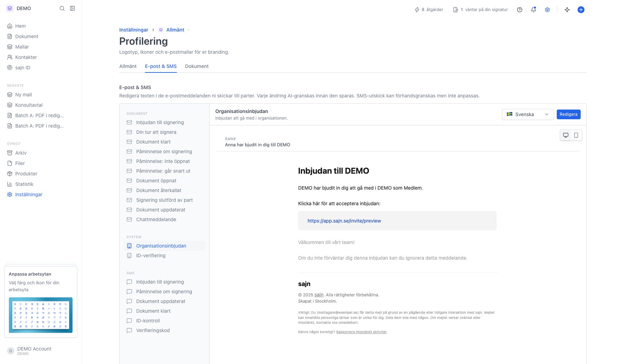The height and width of the screenshot is (364, 624).
Task: Select the Inbjudan till signering email template
Action: [164, 122]
